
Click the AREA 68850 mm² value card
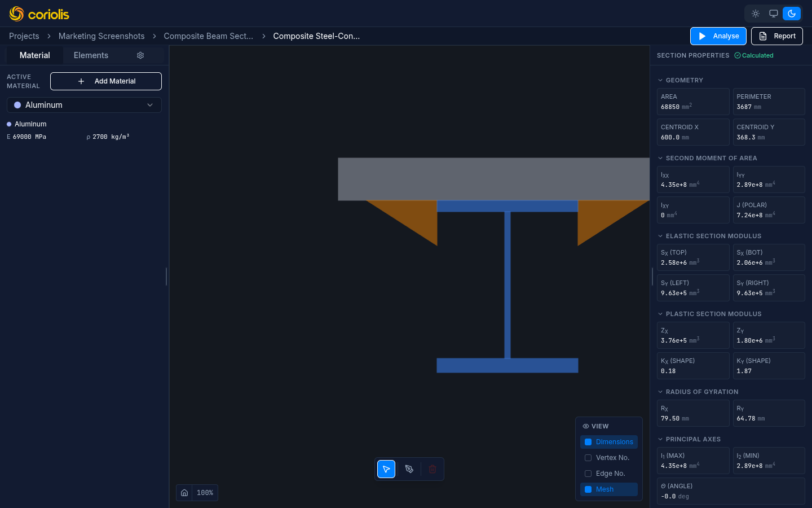[693, 102]
